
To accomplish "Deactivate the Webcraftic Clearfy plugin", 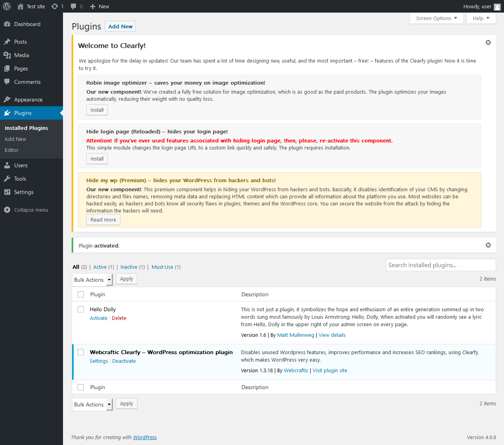I will click(124, 361).
